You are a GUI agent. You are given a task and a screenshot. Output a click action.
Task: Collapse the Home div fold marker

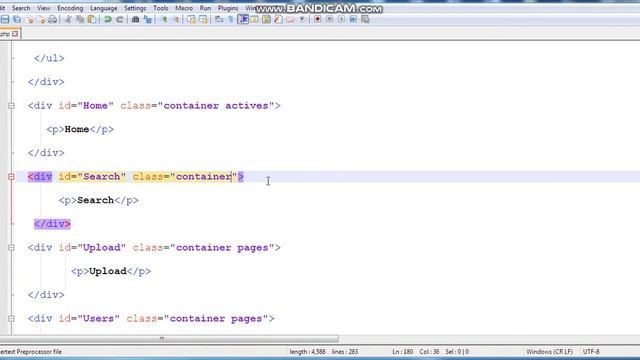[x=11, y=106]
